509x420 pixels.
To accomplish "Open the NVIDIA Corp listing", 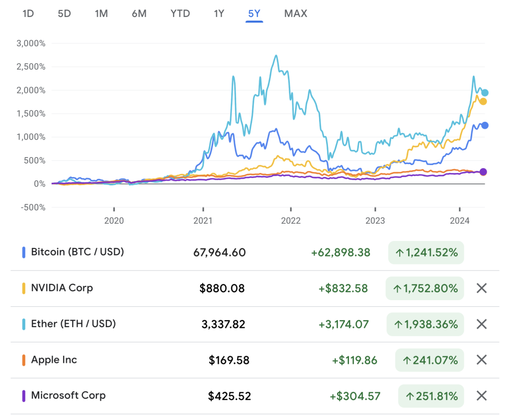I will coord(62,288).
